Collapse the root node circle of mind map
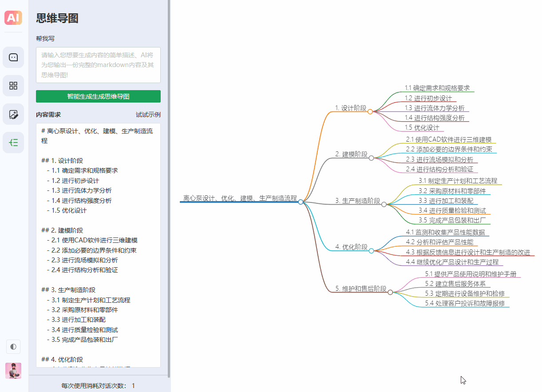Viewport: 542px width, 392px height. pos(301,202)
